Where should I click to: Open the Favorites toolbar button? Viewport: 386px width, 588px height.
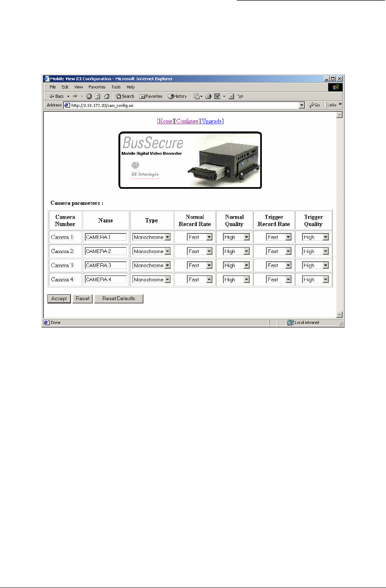(x=151, y=96)
